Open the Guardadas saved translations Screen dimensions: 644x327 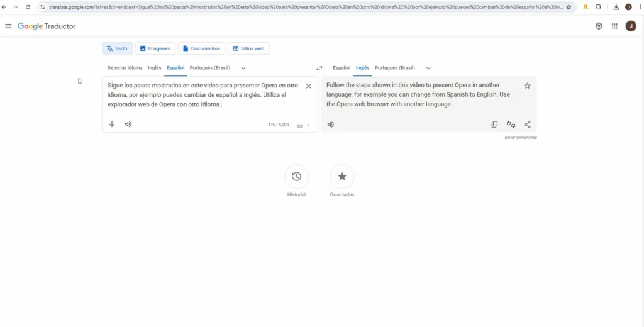(342, 177)
